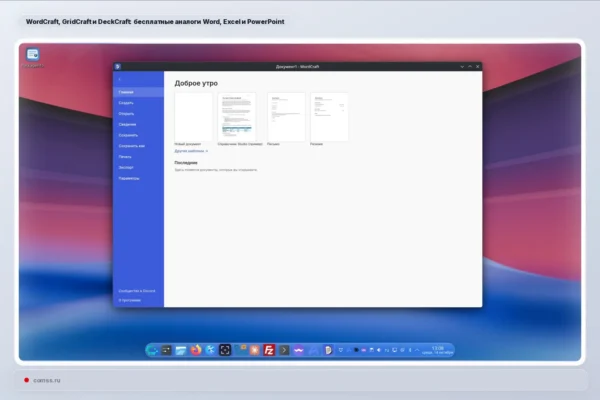The width and height of the screenshot is (600, 400).
Task: Click the WordCraft icon in the dock
Action: [328, 350]
